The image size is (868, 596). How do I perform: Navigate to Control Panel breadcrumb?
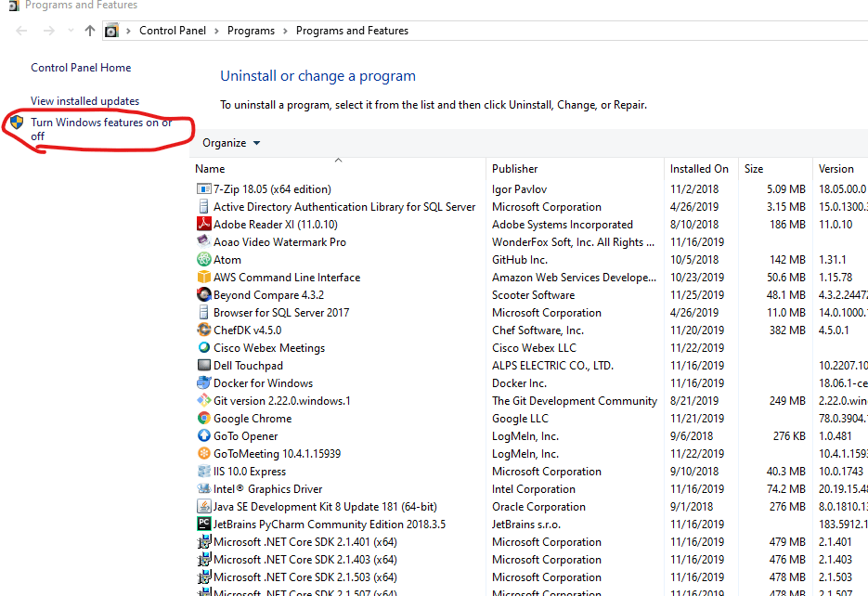172,31
